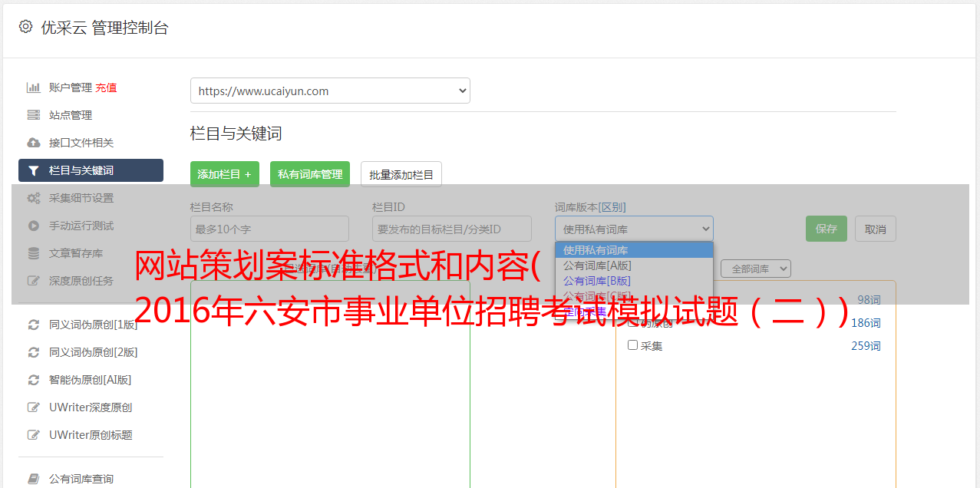
Task: Click the 186词 count
Action: click(866, 323)
